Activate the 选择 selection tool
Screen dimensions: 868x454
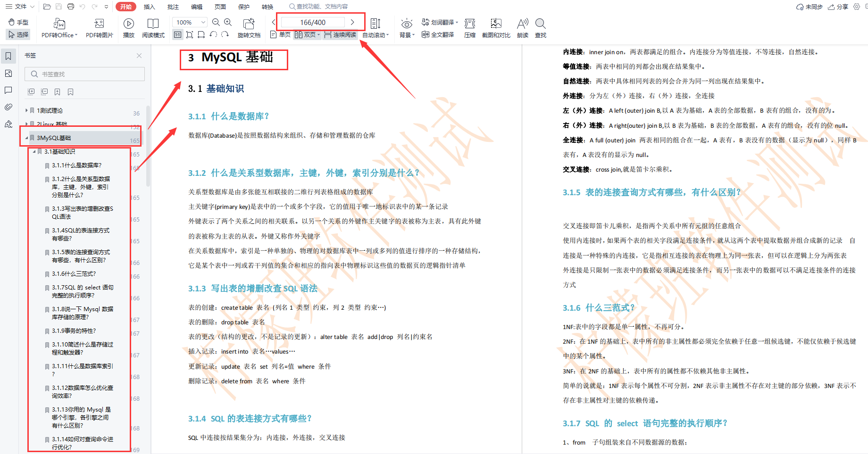point(18,34)
